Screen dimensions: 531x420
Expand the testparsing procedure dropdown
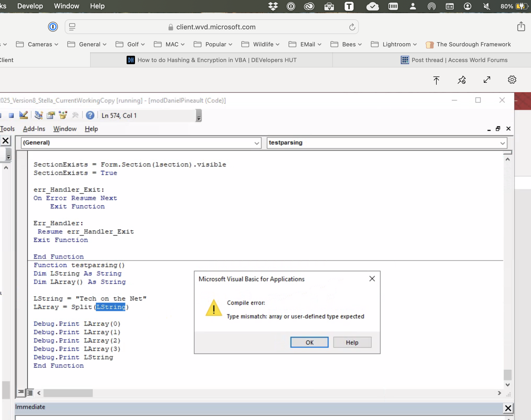click(x=502, y=143)
